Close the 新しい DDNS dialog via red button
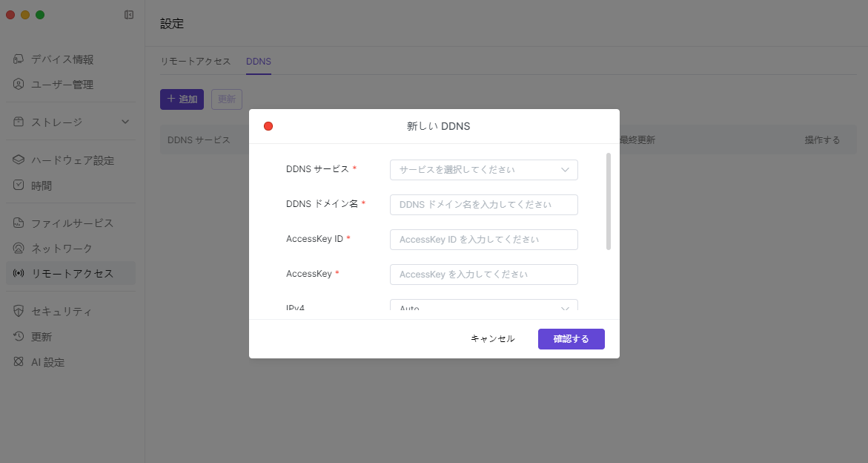 [x=268, y=126]
